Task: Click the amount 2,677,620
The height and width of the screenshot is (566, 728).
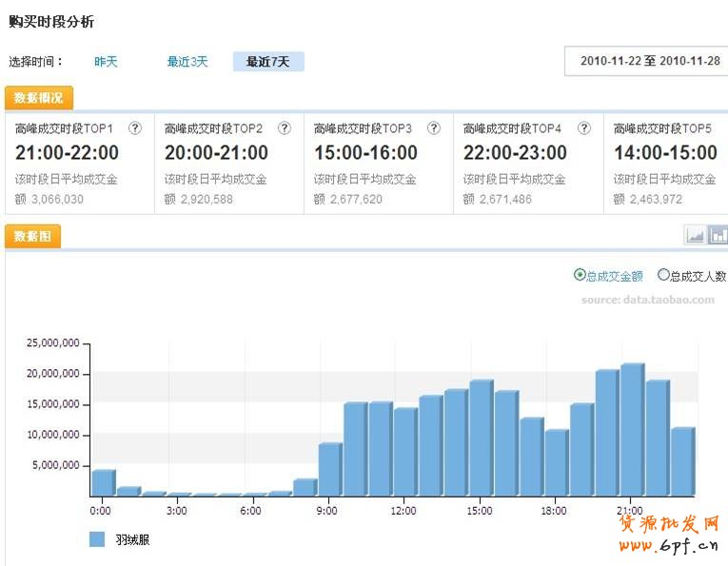Action: (x=357, y=200)
